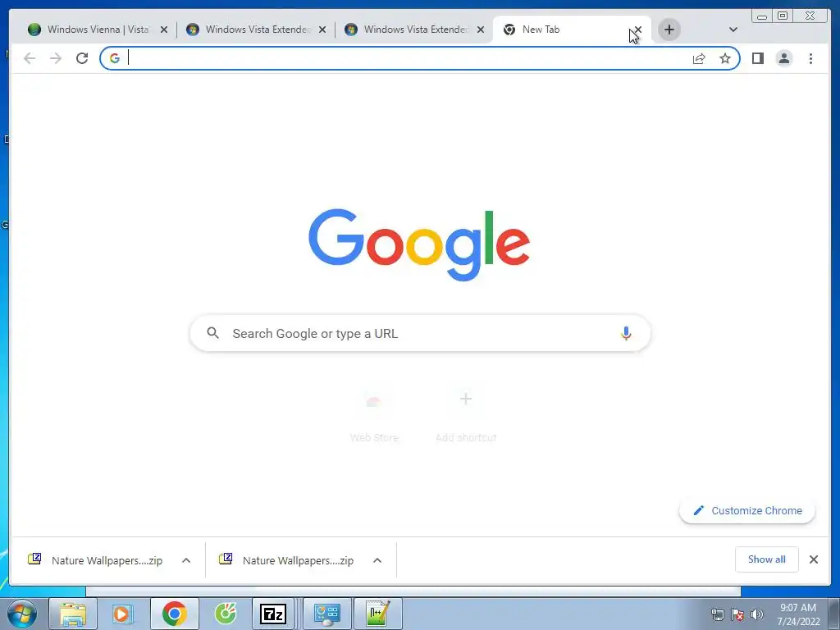Click Customize Chrome button

click(746, 510)
